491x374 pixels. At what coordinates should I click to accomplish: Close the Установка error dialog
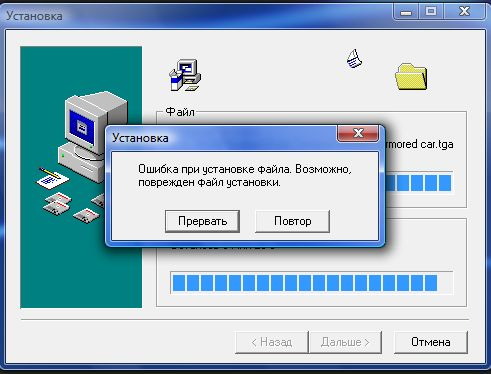click(x=358, y=133)
